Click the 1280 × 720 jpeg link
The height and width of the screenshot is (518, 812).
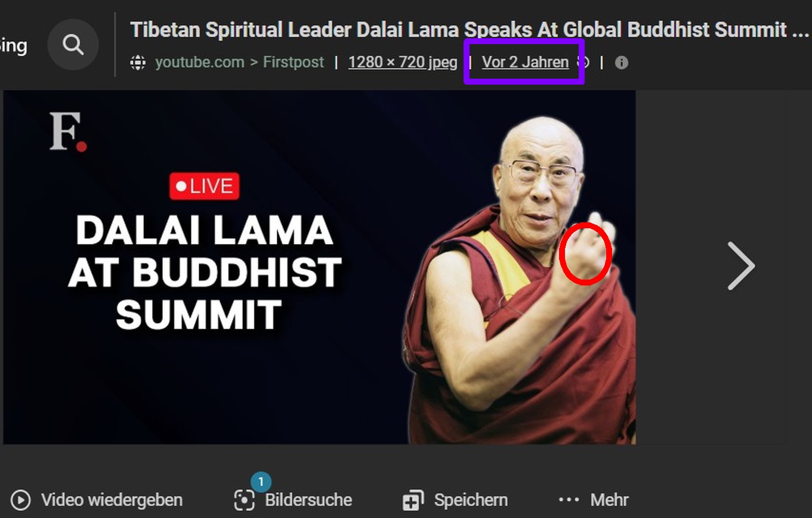(x=403, y=62)
